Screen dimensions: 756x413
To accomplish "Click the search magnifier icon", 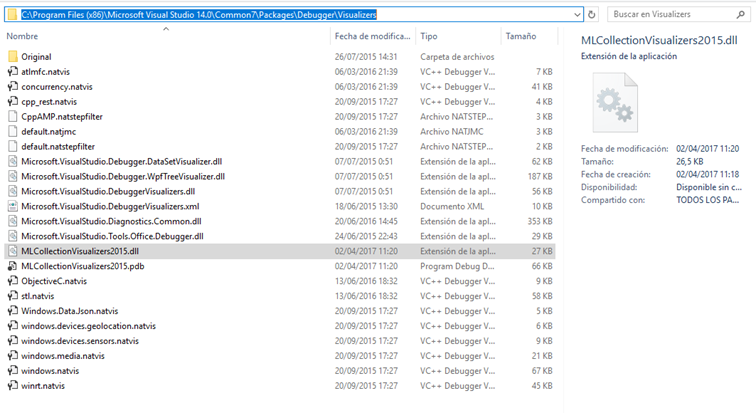I will click(x=741, y=14).
